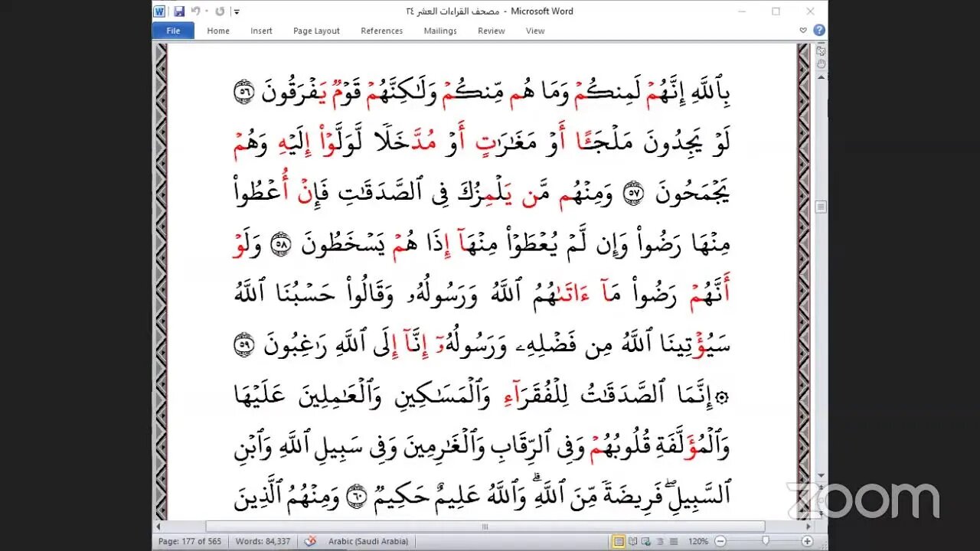Click horizontal scrollbar left arrow

point(160,527)
